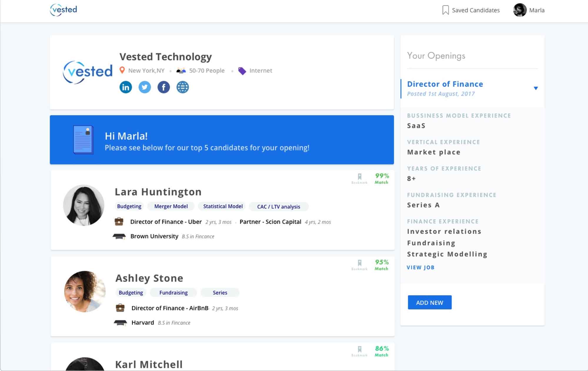Click the Vested Technology company logo
The width and height of the screenshot is (588, 371).
coord(88,72)
